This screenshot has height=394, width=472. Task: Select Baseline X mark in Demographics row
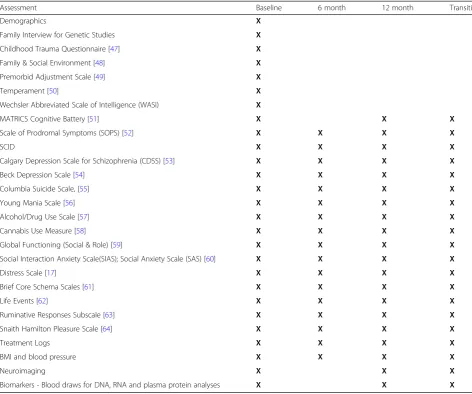pyautogui.click(x=258, y=21)
